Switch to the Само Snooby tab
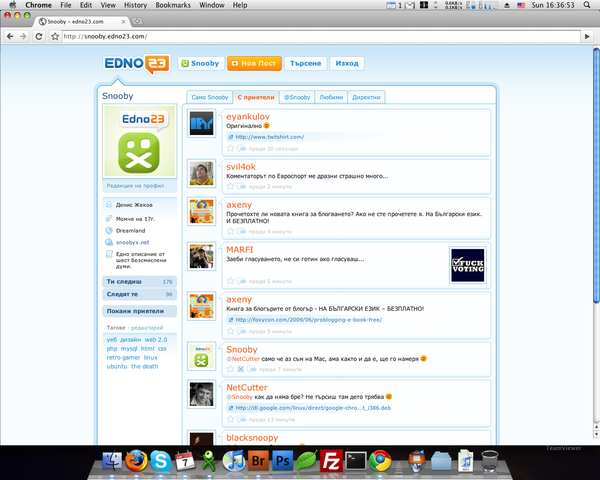The width and height of the screenshot is (600, 480). click(x=209, y=97)
